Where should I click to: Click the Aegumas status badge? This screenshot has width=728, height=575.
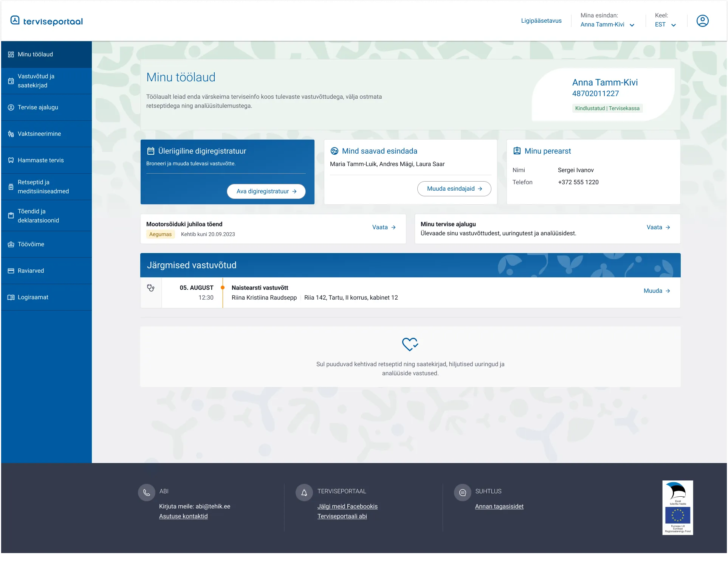point(160,235)
